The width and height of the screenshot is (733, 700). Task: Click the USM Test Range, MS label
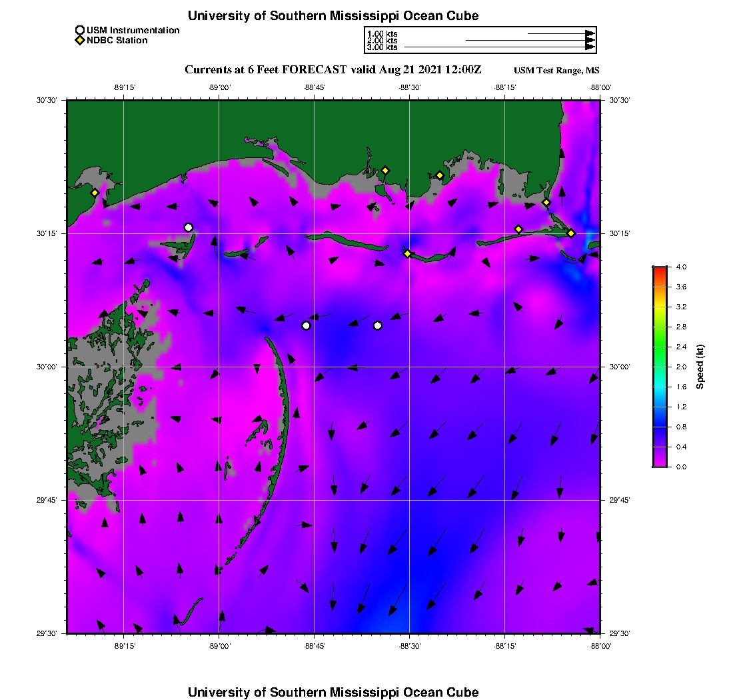pos(556,71)
